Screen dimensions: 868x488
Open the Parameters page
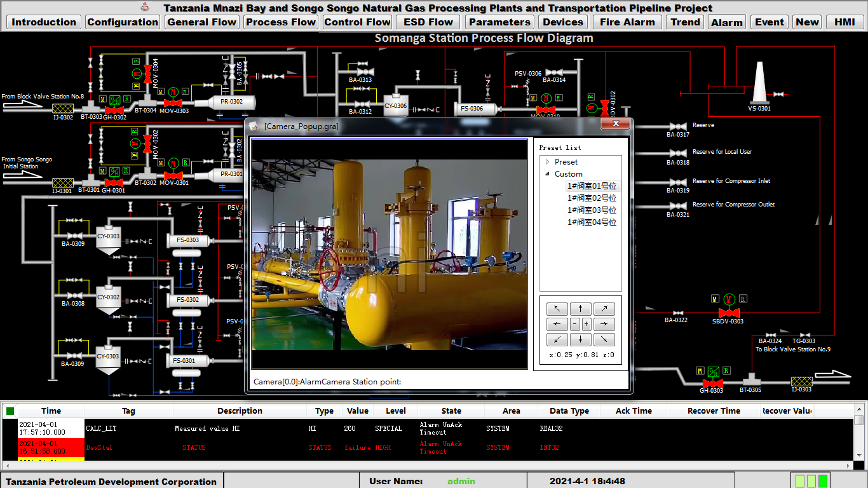click(499, 22)
